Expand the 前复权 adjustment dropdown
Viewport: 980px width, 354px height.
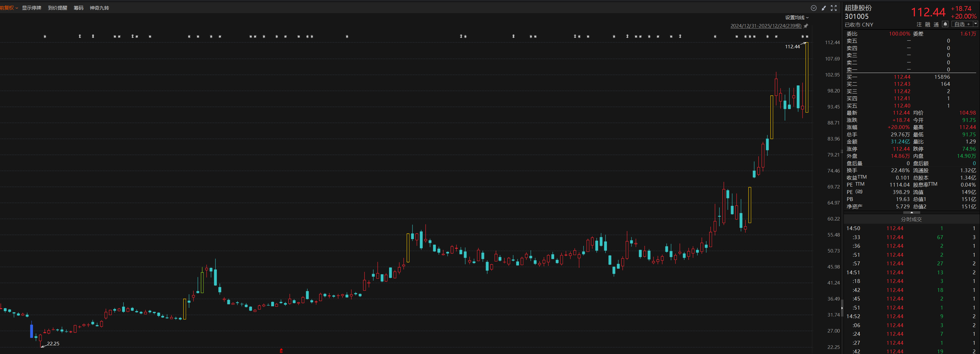(8, 8)
